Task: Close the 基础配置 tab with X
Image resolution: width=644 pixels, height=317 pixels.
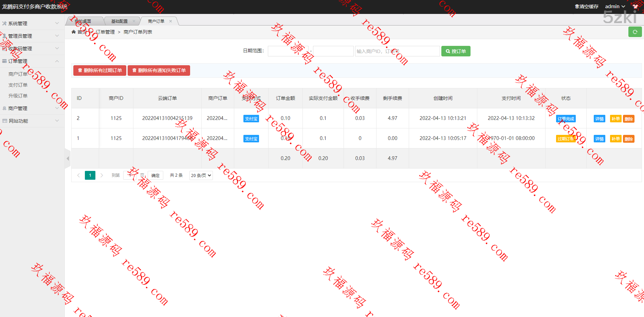Action: (x=134, y=21)
